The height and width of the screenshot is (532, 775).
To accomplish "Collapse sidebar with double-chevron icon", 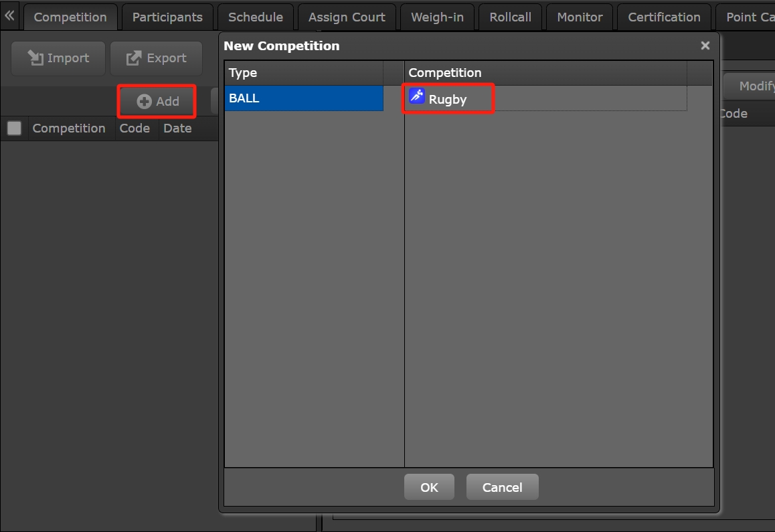I will 9,16.
